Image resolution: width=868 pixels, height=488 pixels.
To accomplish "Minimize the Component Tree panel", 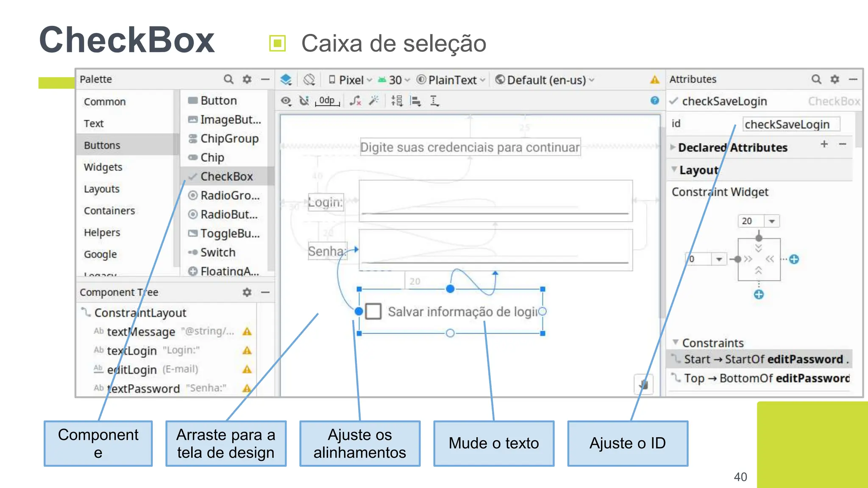I will [x=265, y=292].
